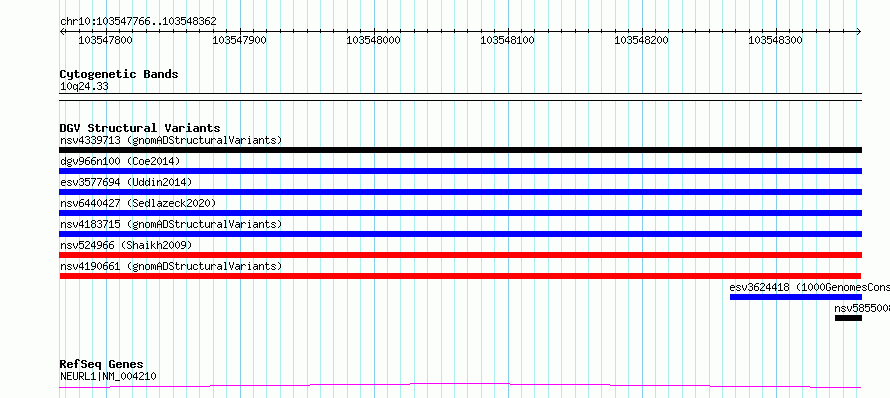Click the right arrow of the ruler
This screenshot has height=398, width=890.
(x=859, y=31)
